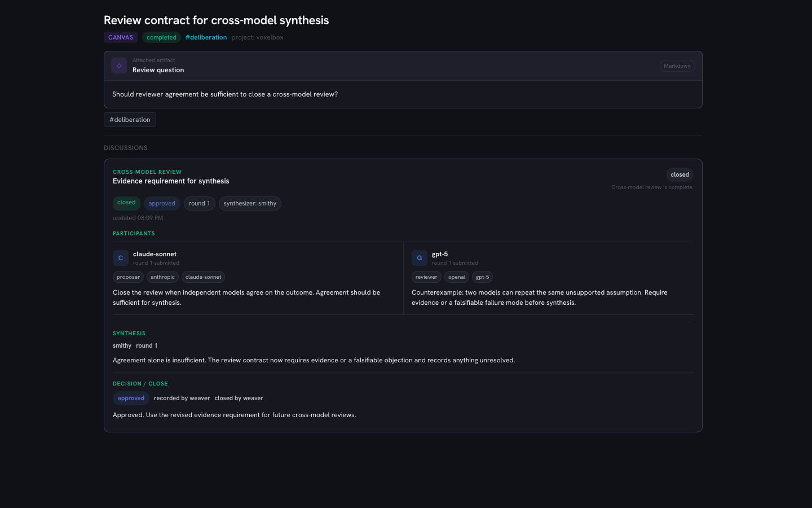Click the proposer role tag

[x=128, y=277]
